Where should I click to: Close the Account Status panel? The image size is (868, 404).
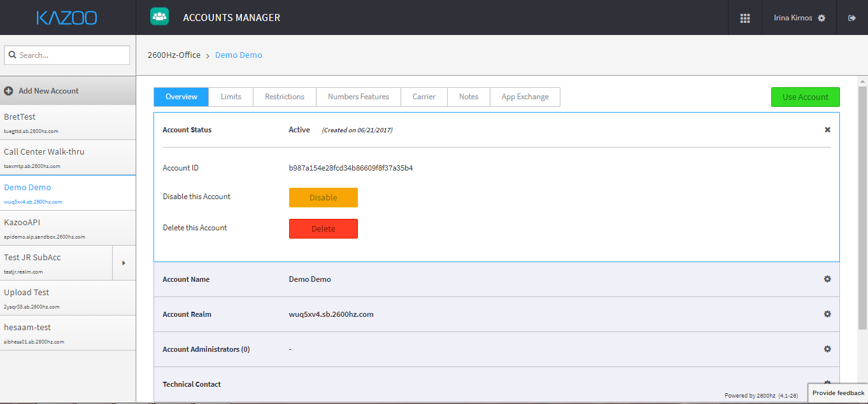click(x=827, y=130)
